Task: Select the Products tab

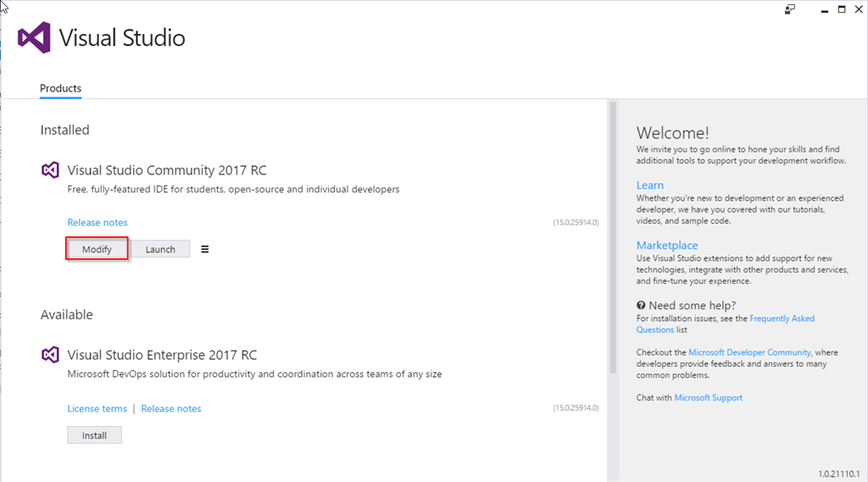Action: [x=60, y=89]
